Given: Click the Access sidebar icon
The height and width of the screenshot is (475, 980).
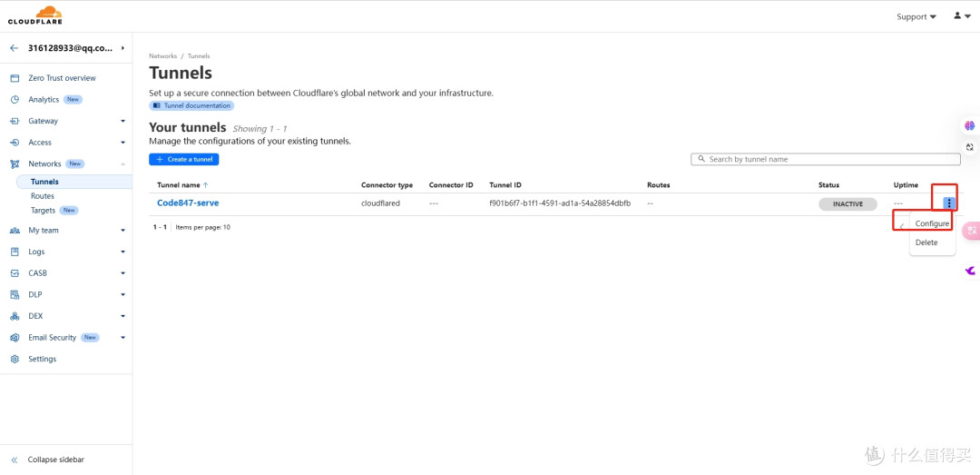Looking at the screenshot, I should coord(15,143).
